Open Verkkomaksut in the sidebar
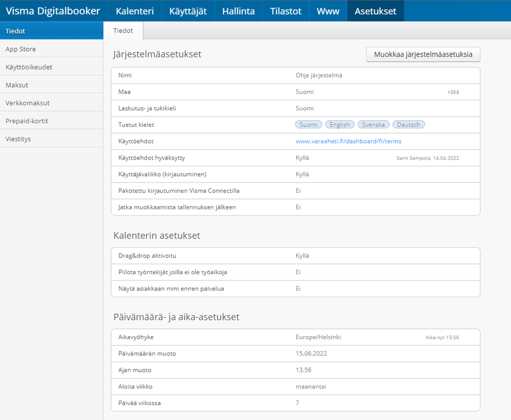The width and height of the screenshot is (511, 420). pos(52,103)
